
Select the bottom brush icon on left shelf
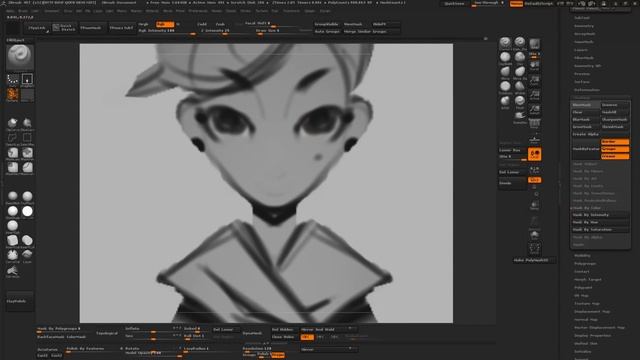[x=12, y=271]
